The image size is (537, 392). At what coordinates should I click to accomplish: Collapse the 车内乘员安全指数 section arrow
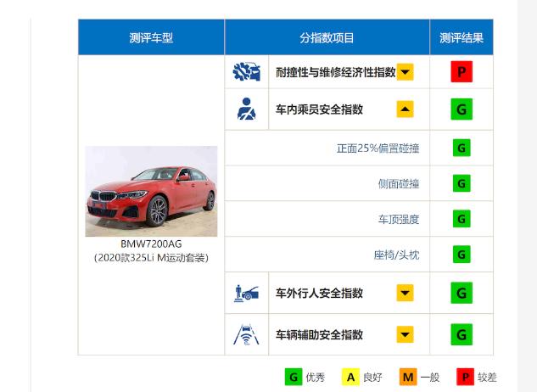(x=405, y=109)
